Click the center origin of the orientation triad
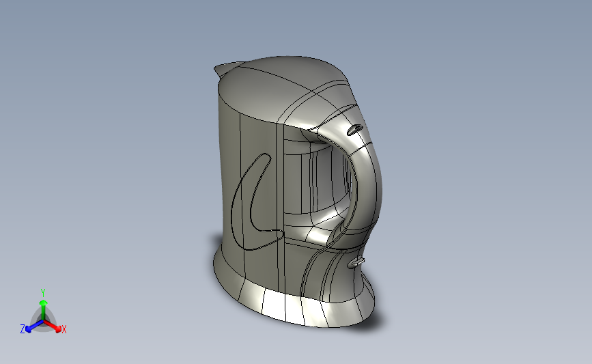 click(x=44, y=322)
